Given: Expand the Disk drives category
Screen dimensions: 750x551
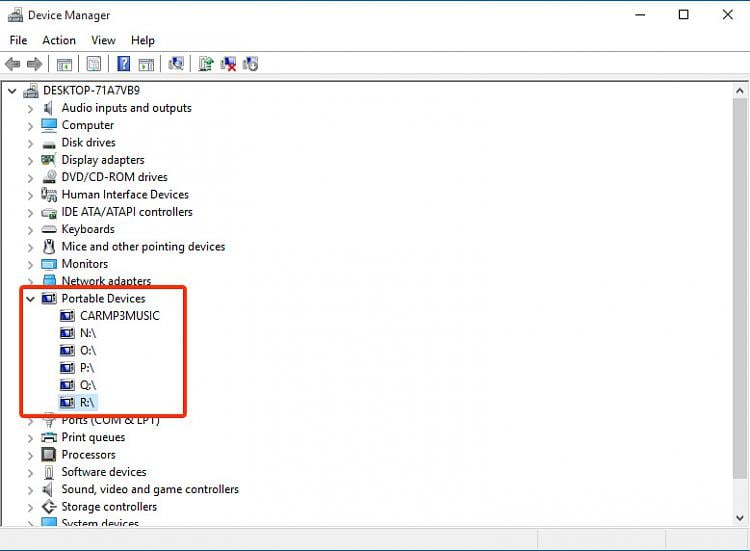Looking at the screenshot, I should click(30, 143).
